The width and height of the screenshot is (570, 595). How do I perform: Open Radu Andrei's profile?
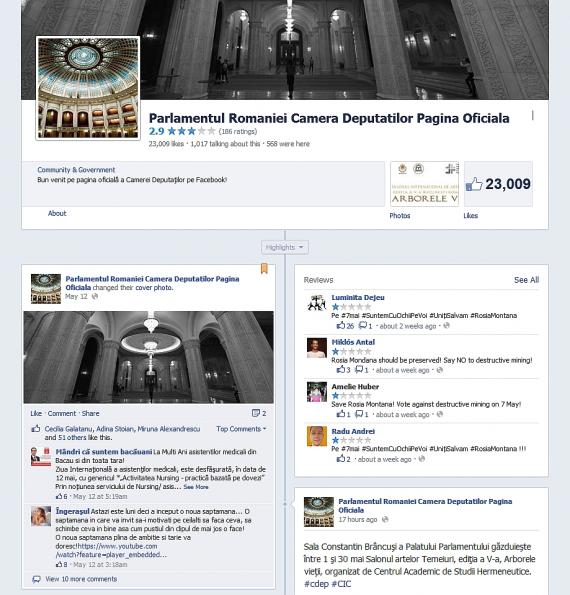point(353,431)
